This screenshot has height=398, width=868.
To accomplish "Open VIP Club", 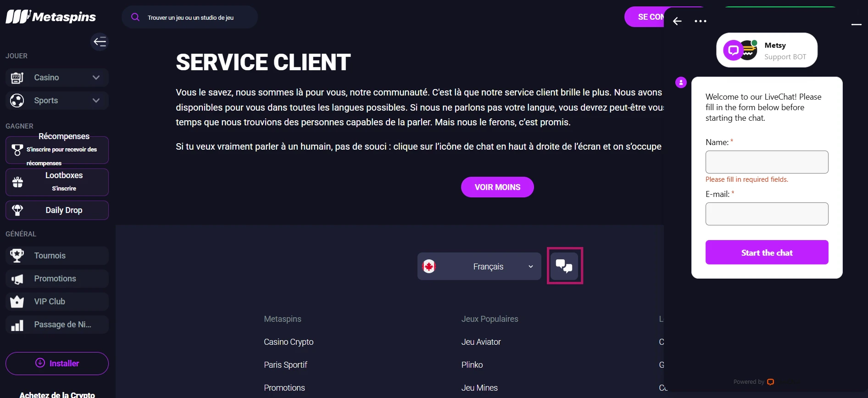I will 57,302.
